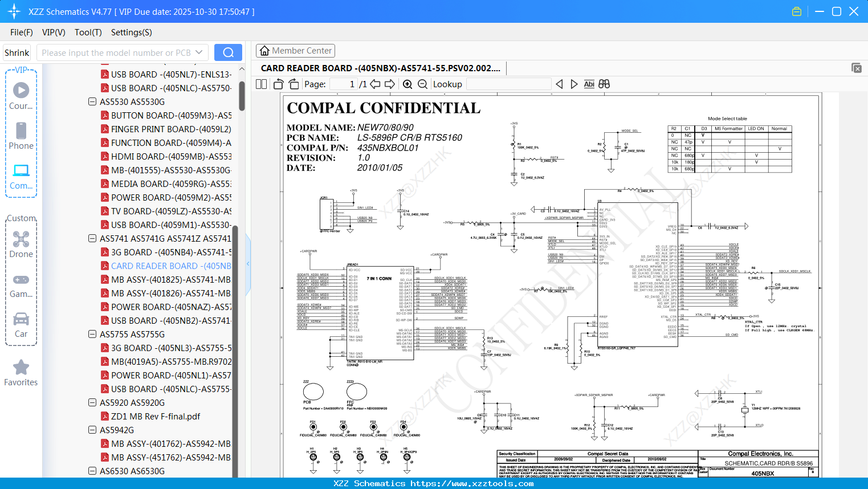
Task: Click the blue search button
Action: pyautogui.click(x=228, y=52)
